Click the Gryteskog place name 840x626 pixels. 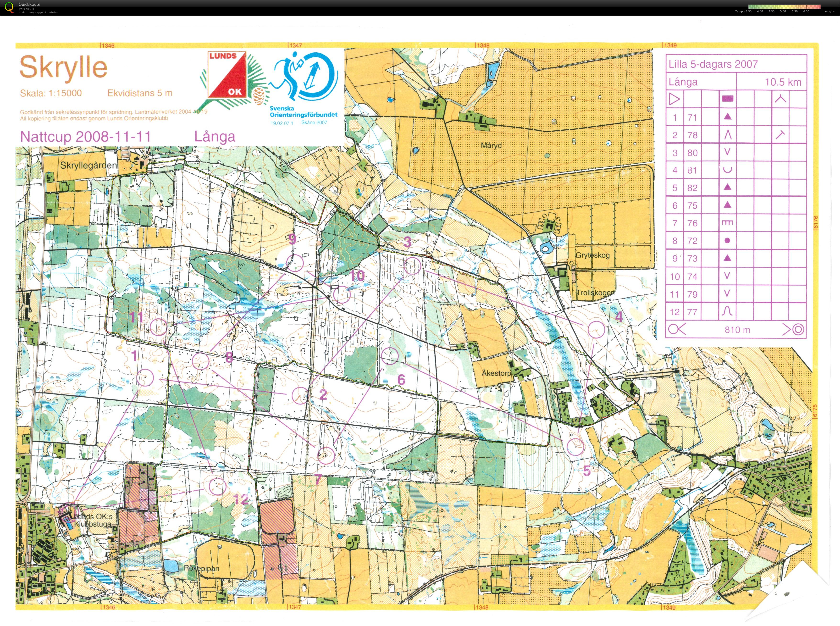pos(593,255)
